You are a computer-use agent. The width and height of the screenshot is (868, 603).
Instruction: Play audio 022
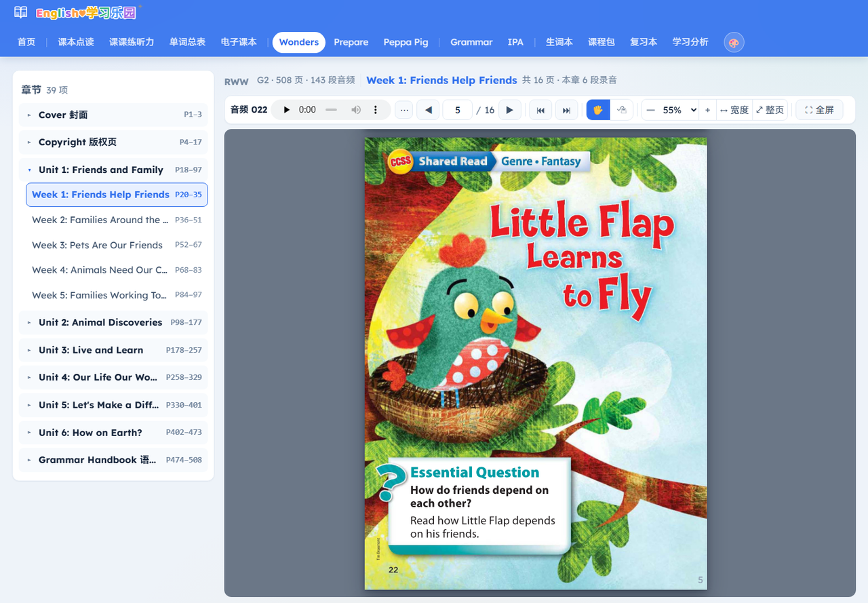coord(286,110)
